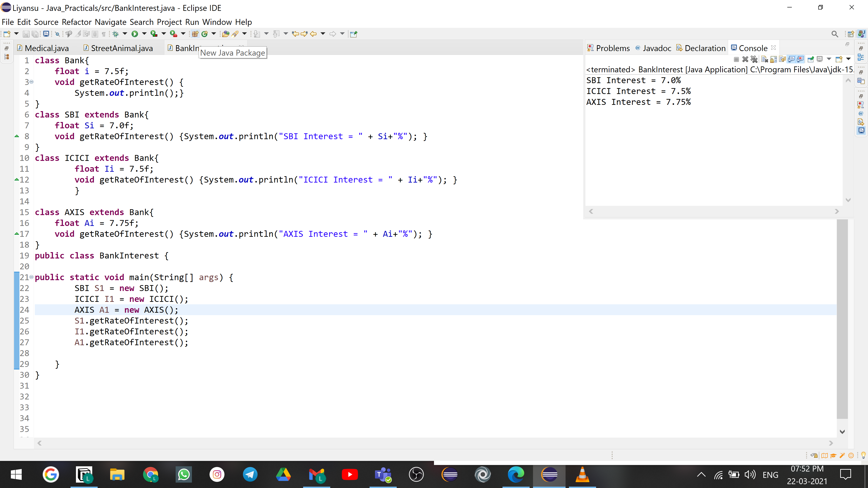Toggle Pin Console button
Image resolution: width=868 pixels, height=488 pixels.
click(x=811, y=60)
